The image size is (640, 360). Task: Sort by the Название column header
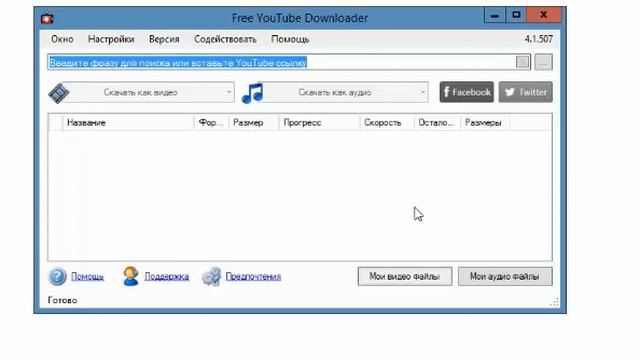tap(128, 122)
